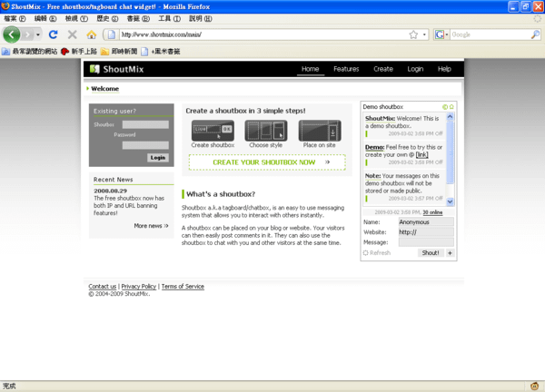Click the +黑米書籤 bookmark
Screen dimensions: 545x392
(160, 52)
